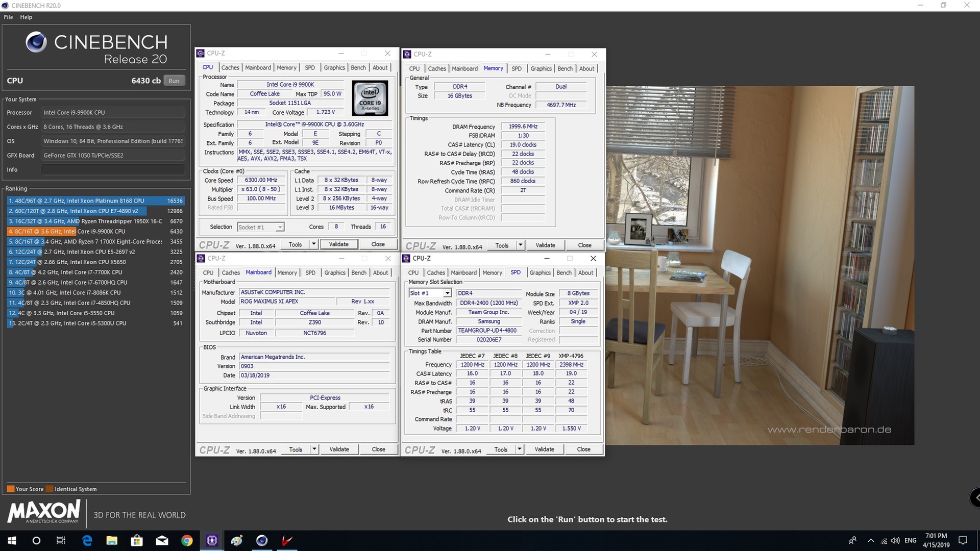Click Identical System legend swatch

[x=50, y=489]
